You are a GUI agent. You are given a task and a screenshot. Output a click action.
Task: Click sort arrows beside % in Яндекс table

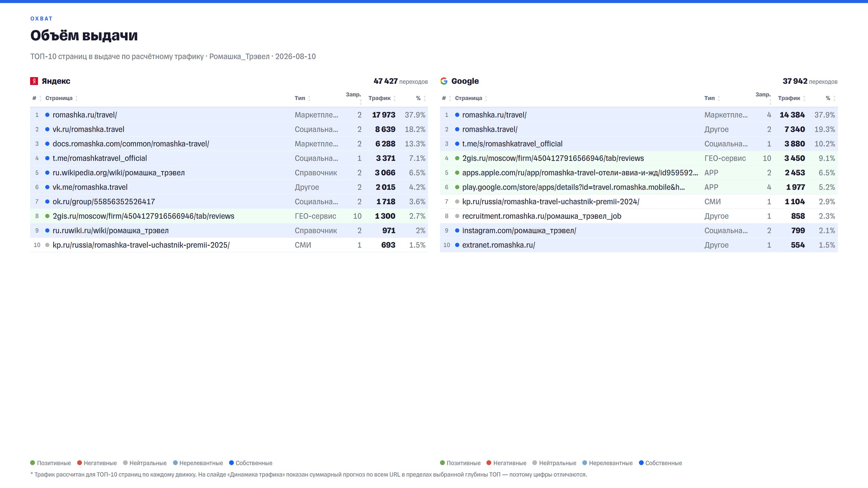pyautogui.click(x=424, y=98)
